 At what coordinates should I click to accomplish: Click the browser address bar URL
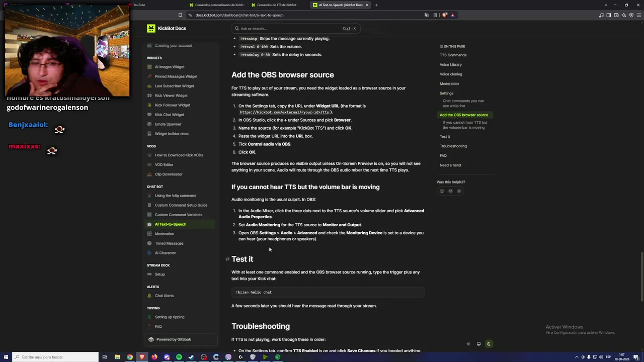(x=239, y=15)
